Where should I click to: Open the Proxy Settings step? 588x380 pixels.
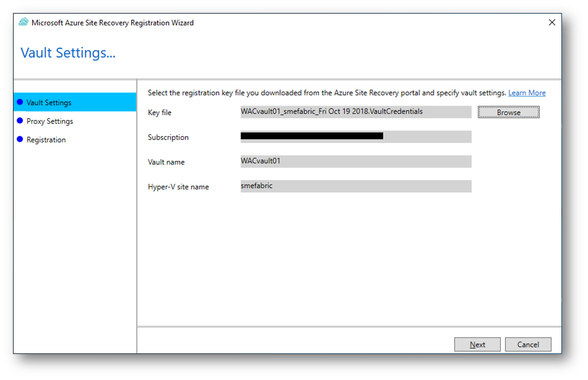click(x=50, y=121)
